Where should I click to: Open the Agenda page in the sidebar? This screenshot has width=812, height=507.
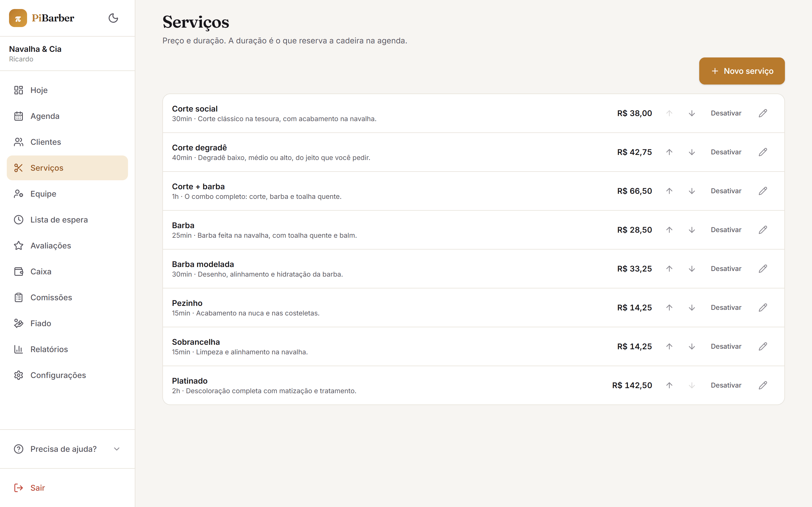point(67,116)
